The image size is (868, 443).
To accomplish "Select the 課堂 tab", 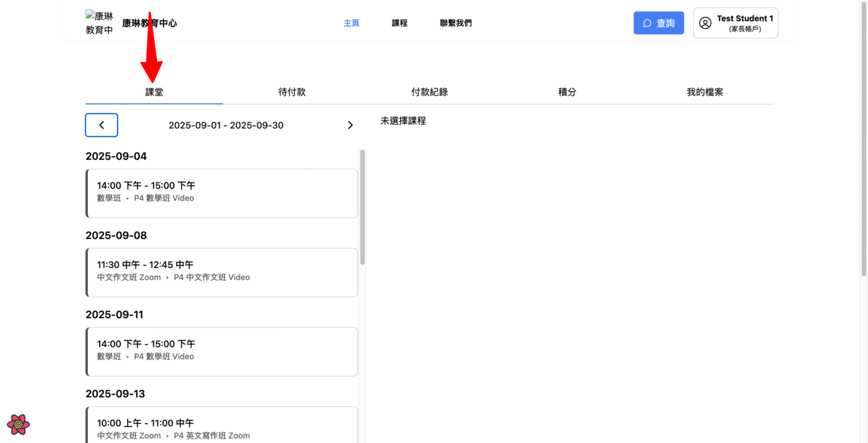I will pyautogui.click(x=154, y=92).
